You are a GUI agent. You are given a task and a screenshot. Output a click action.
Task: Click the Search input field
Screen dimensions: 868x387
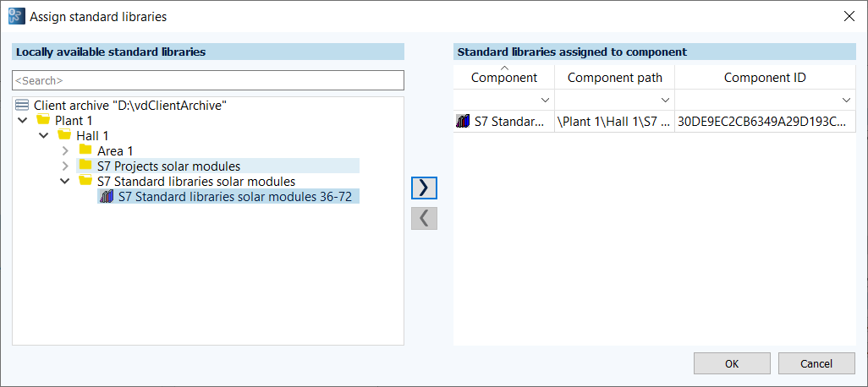click(x=208, y=80)
